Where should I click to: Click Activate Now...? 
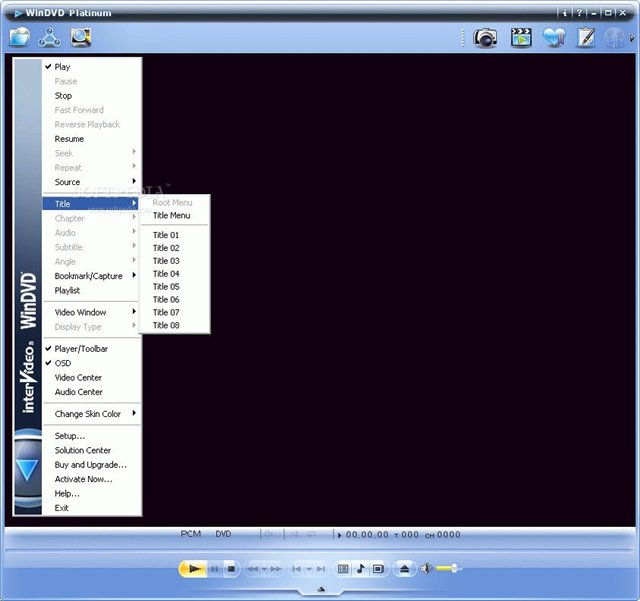click(x=92, y=479)
